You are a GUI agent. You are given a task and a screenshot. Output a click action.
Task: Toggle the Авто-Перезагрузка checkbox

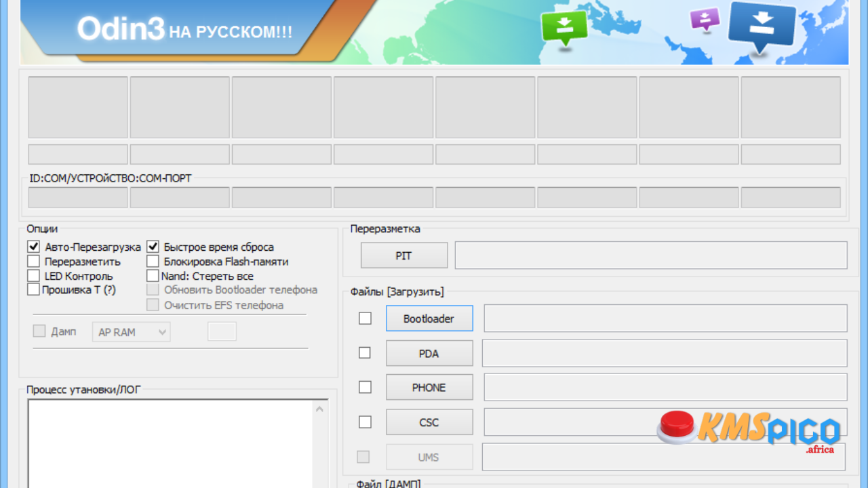click(33, 247)
